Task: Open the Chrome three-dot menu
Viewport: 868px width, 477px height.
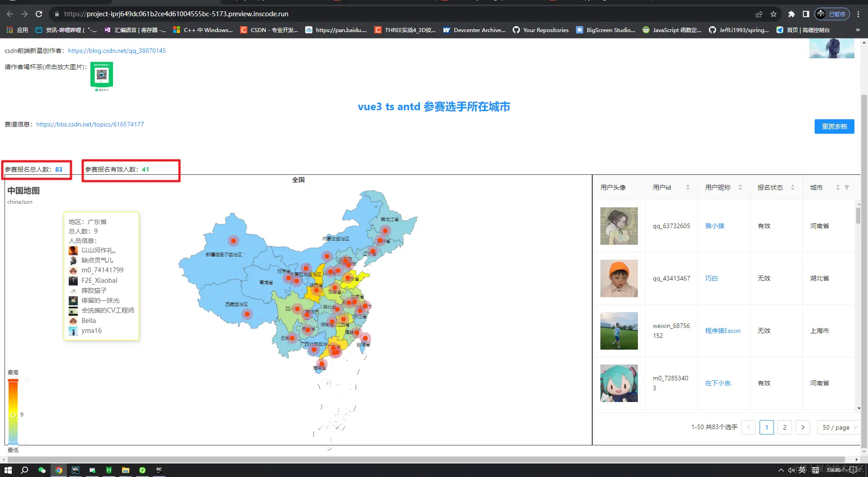Action: tap(859, 14)
